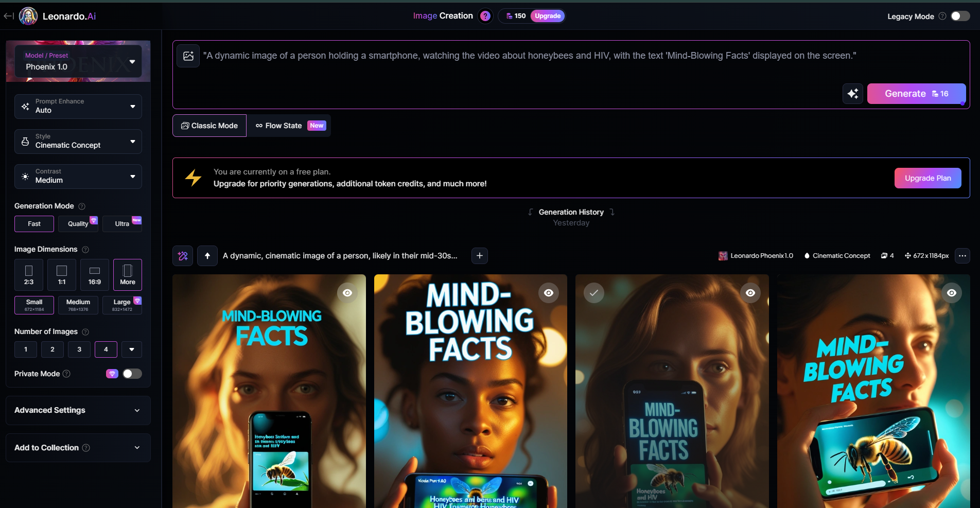Open the Contrast Medium dropdown

click(78, 177)
